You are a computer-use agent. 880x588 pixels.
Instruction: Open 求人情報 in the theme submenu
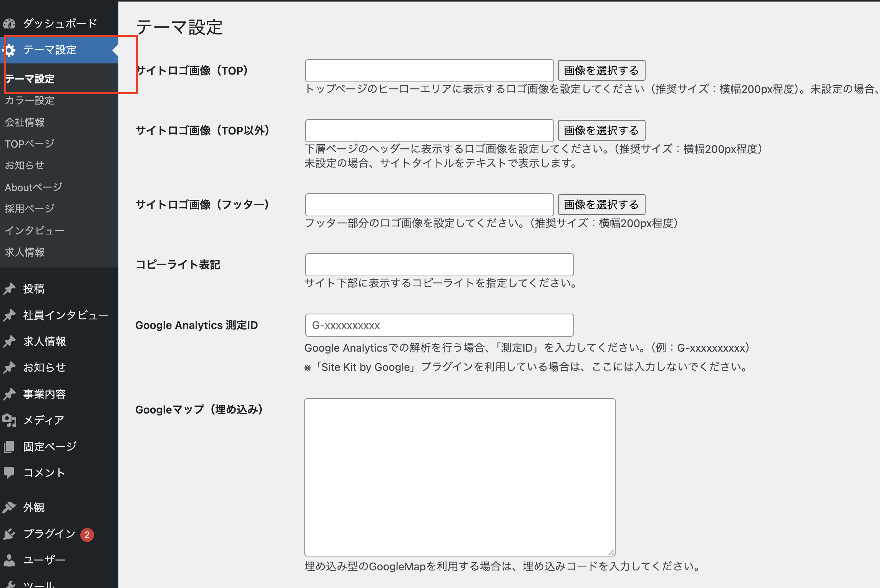click(x=25, y=252)
